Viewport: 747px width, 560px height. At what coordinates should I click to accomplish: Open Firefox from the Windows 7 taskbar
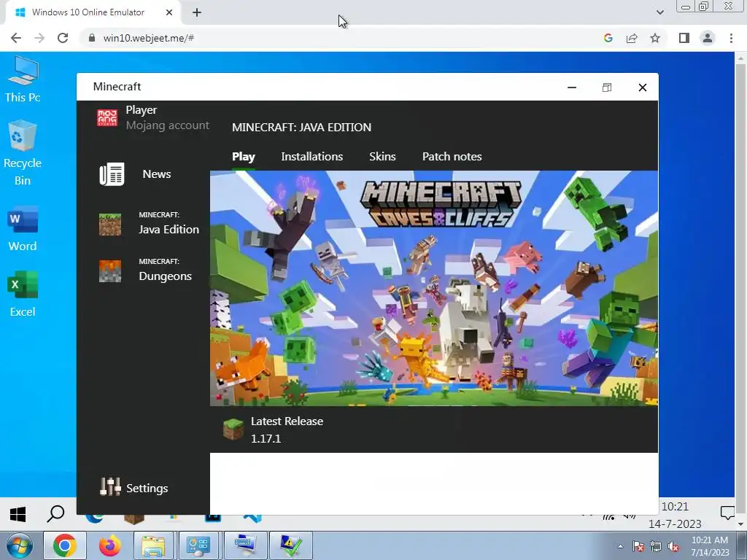coord(110,545)
